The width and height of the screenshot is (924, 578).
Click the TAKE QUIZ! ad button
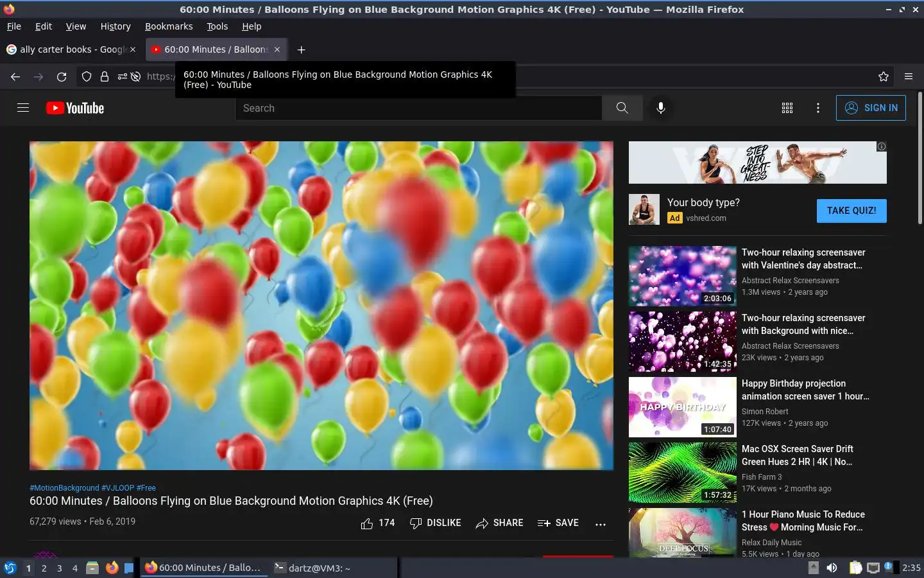(851, 211)
